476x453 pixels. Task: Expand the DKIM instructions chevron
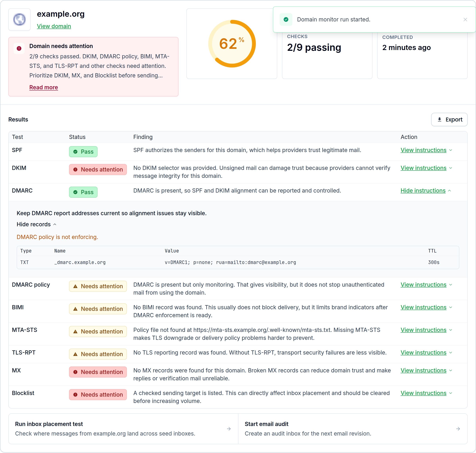click(450, 168)
